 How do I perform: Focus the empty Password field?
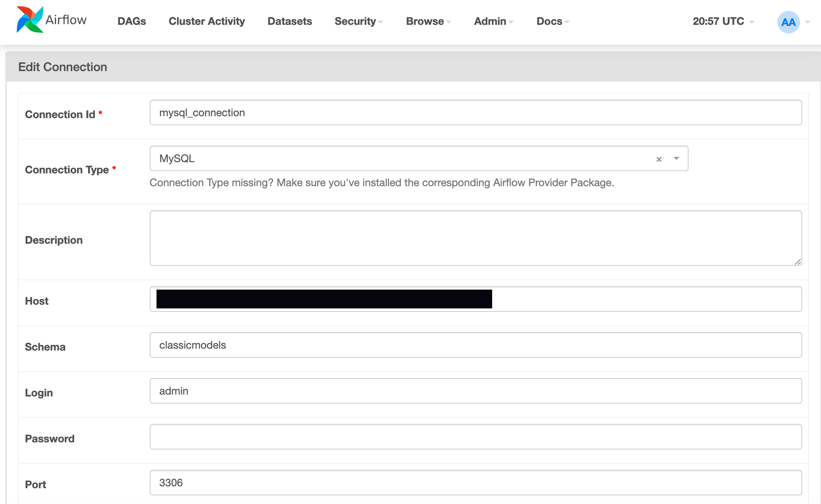tap(475, 437)
